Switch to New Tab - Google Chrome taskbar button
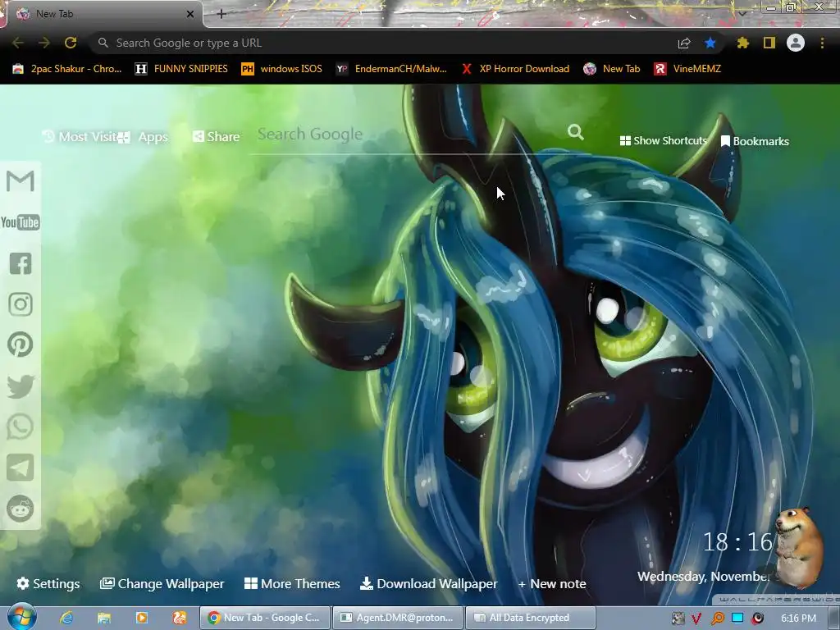 (x=265, y=618)
